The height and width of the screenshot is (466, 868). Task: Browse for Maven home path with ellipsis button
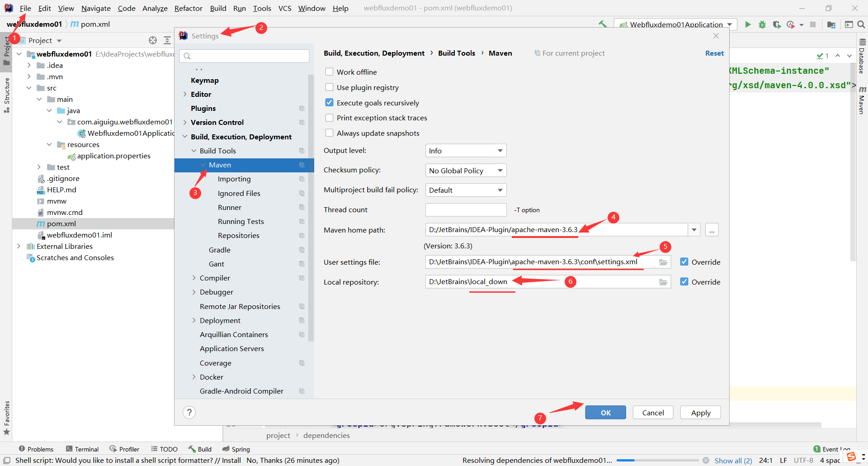coord(712,230)
